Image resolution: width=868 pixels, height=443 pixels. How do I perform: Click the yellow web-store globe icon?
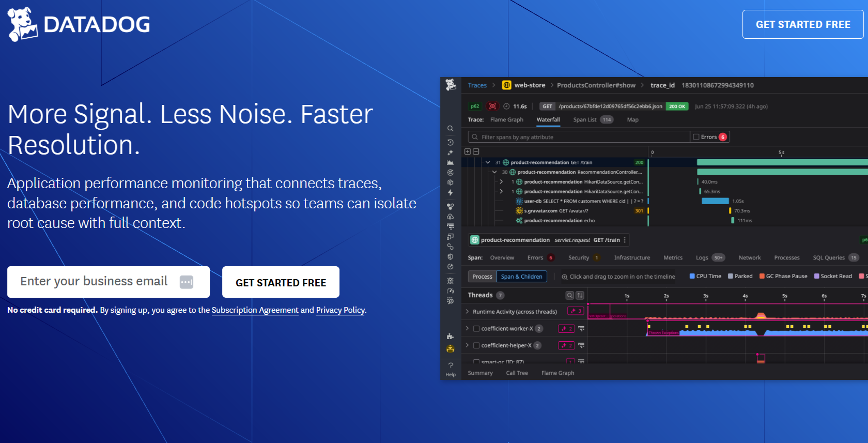pos(507,85)
